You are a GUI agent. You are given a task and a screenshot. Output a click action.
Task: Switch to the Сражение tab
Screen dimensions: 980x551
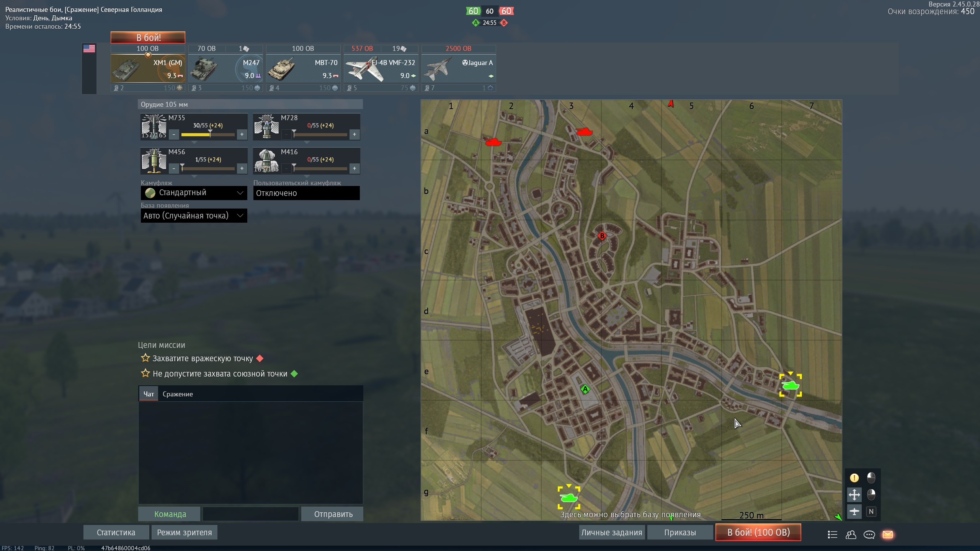[x=178, y=394]
